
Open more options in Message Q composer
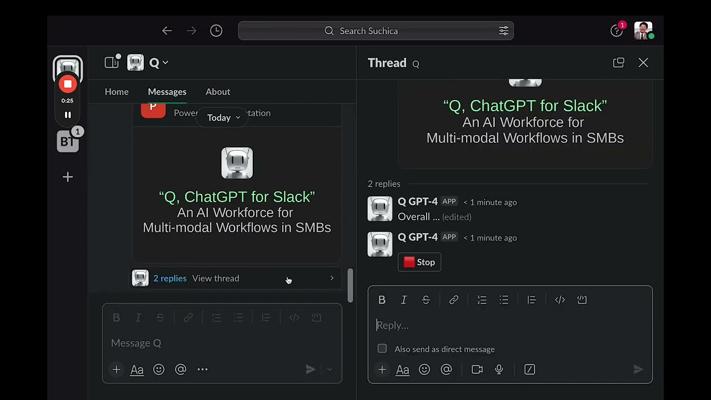coord(203,370)
